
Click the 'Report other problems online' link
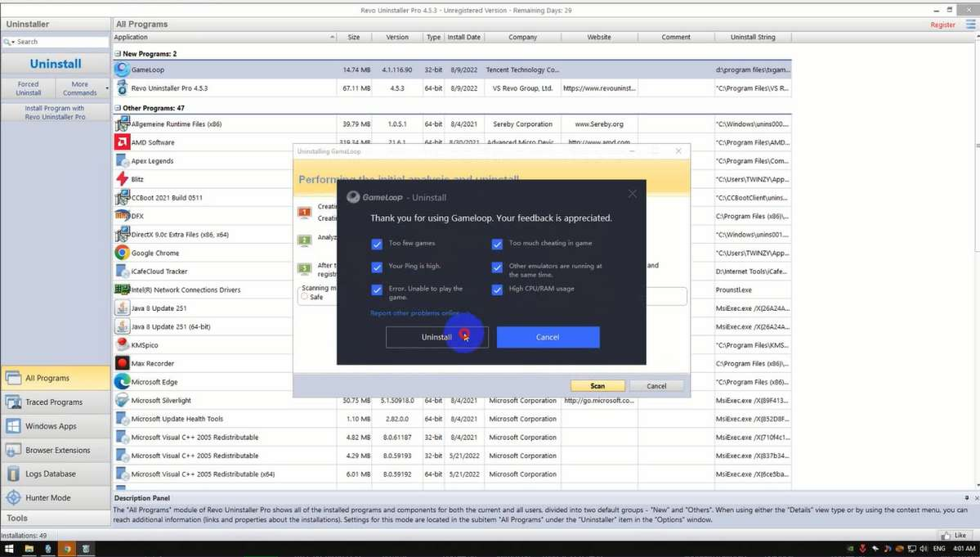click(x=415, y=313)
